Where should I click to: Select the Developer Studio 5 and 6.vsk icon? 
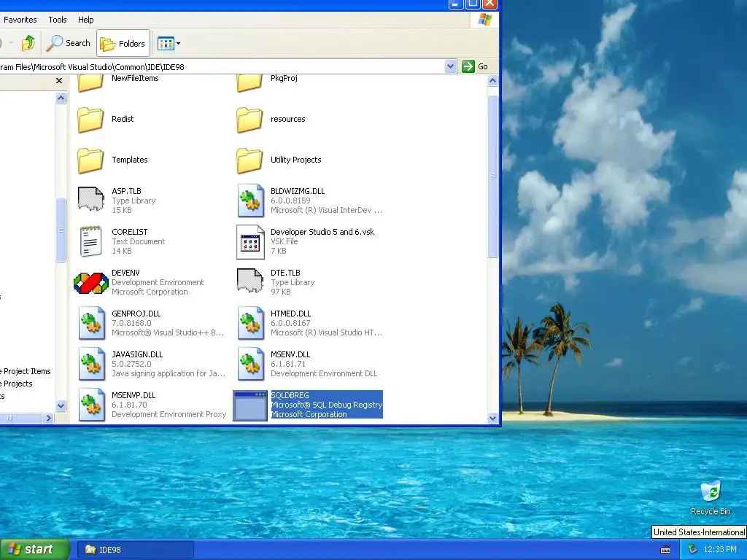250,242
